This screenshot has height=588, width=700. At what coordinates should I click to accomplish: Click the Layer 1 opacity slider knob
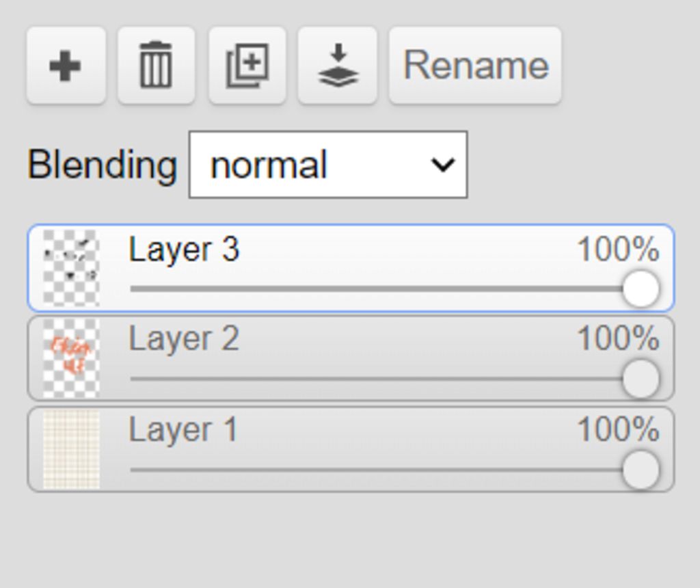point(641,470)
